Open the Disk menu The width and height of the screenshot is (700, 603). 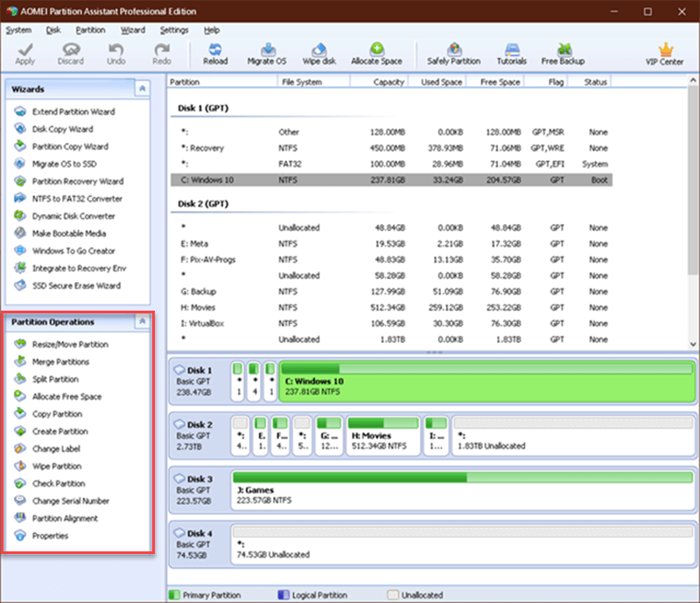(x=53, y=30)
